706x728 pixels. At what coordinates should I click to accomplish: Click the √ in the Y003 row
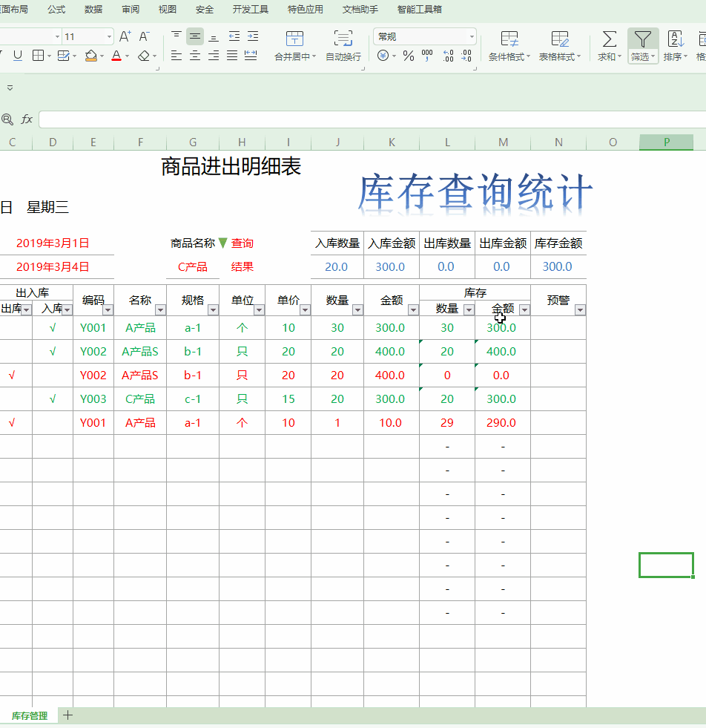point(53,399)
